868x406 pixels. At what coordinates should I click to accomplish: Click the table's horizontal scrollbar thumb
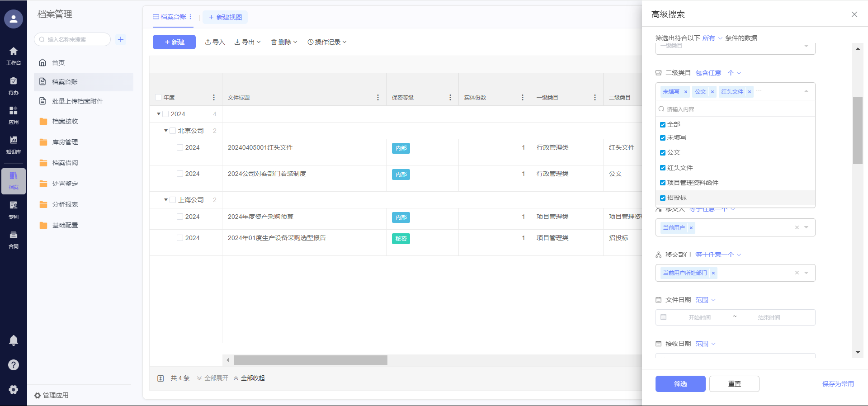tap(310, 360)
